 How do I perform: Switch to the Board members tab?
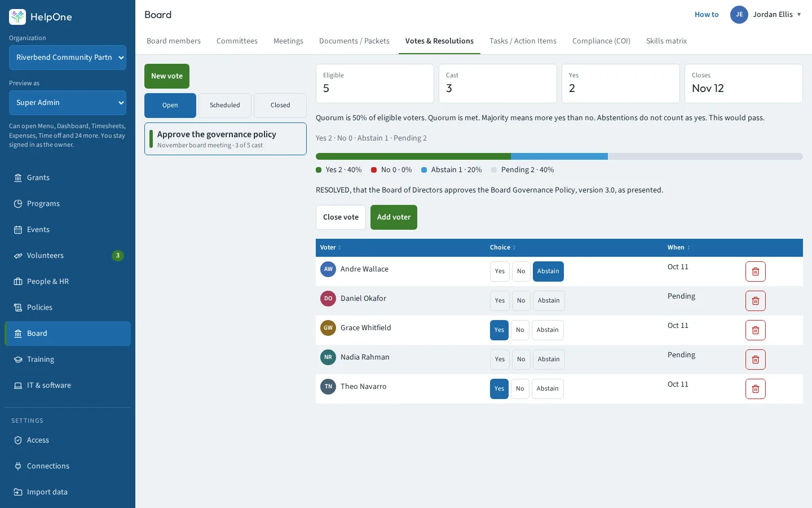point(174,41)
